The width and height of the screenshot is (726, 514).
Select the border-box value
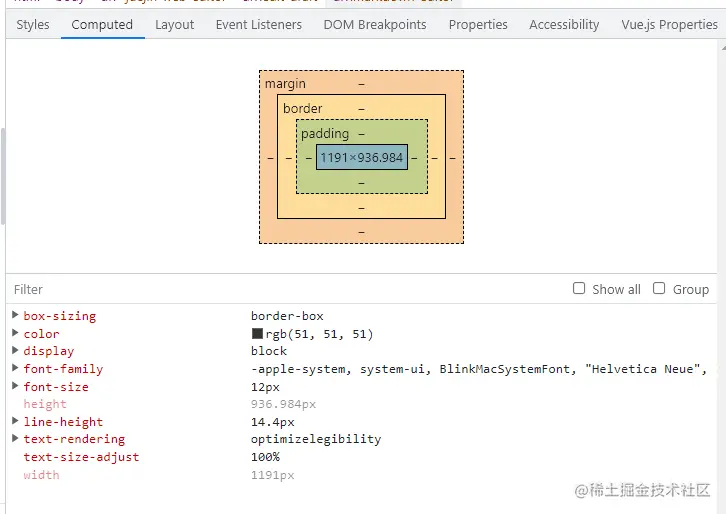pyautogui.click(x=287, y=316)
